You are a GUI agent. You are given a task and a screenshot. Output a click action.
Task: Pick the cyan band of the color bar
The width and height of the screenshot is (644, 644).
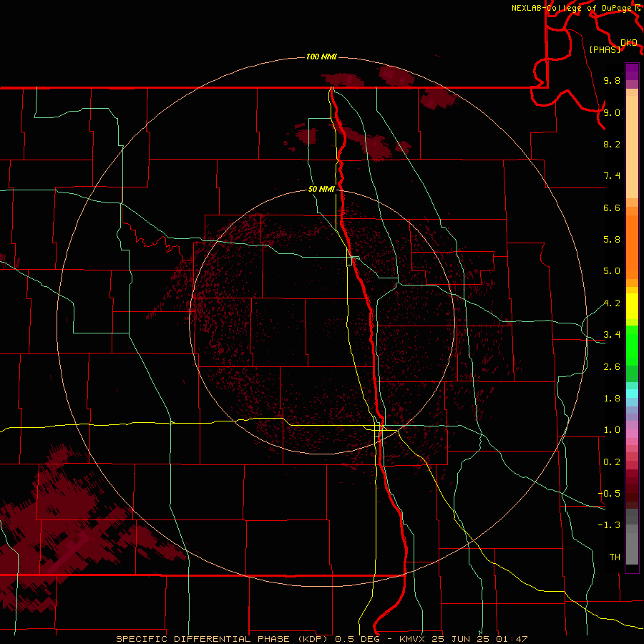632,394
